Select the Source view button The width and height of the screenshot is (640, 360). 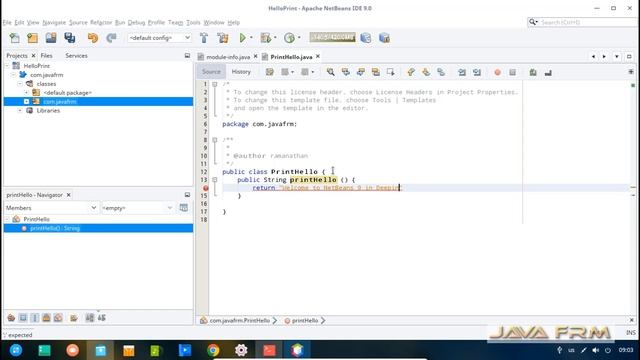point(211,72)
